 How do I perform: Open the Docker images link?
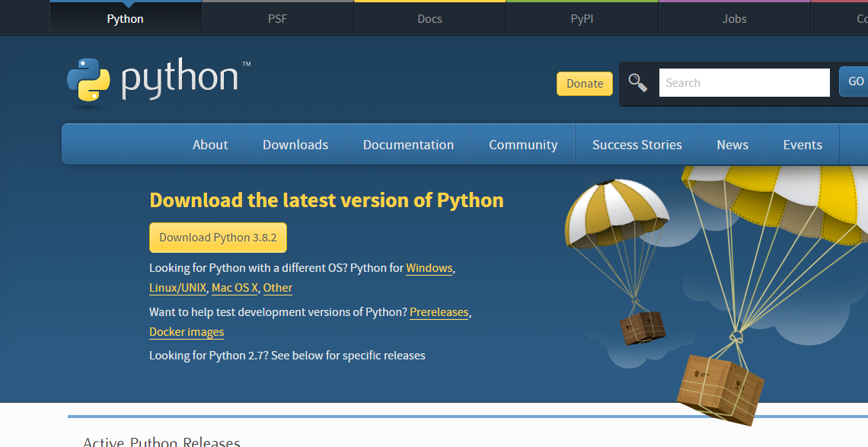(187, 332)
